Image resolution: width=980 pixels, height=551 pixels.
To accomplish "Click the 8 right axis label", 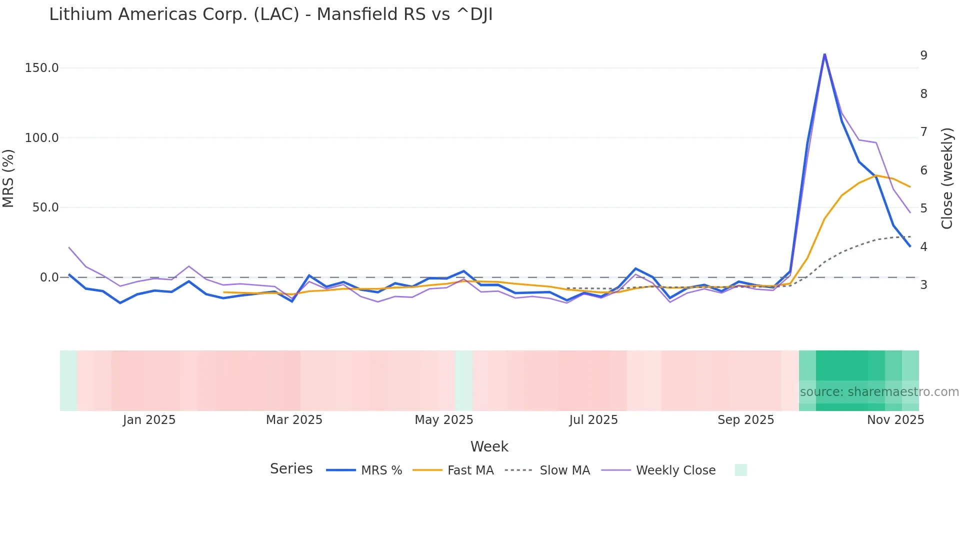I will tap(924, 94).
